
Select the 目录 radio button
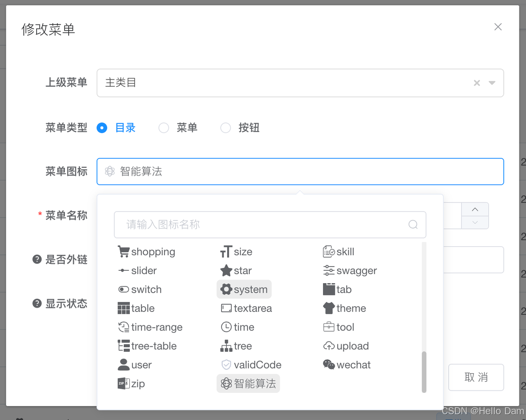102,128
